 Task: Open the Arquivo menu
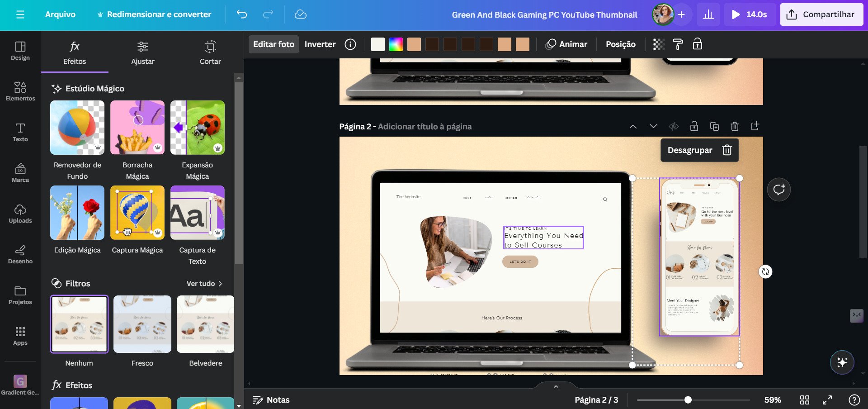[60, 14]
